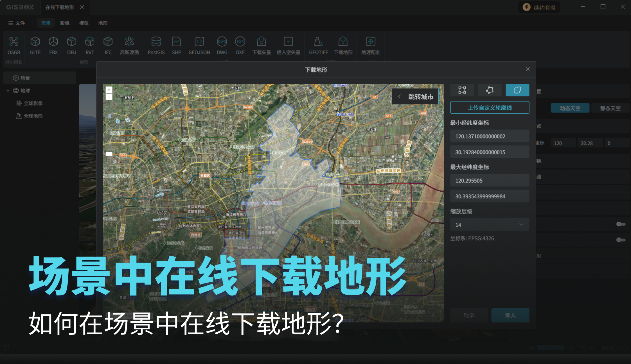631x364 pixels.
Task: Select the rectangle selection mode icon
Action: tap(462, 90)
